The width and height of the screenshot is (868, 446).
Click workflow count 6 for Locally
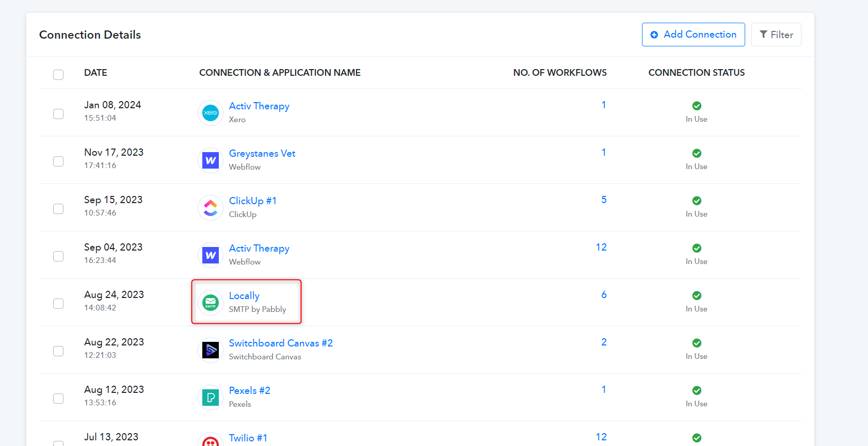tap(604, 294)
